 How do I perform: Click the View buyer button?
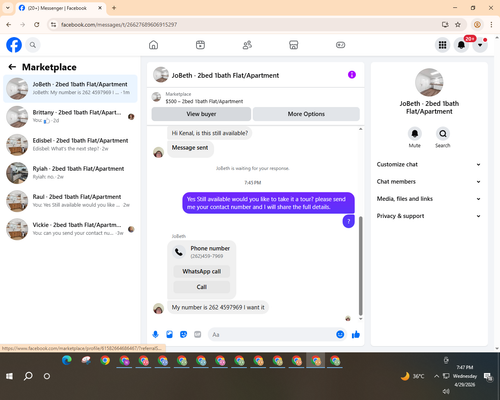pos(201,114)
